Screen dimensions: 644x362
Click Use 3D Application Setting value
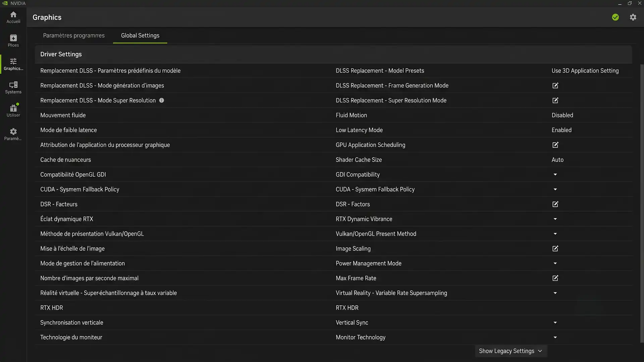coord(585,71)
